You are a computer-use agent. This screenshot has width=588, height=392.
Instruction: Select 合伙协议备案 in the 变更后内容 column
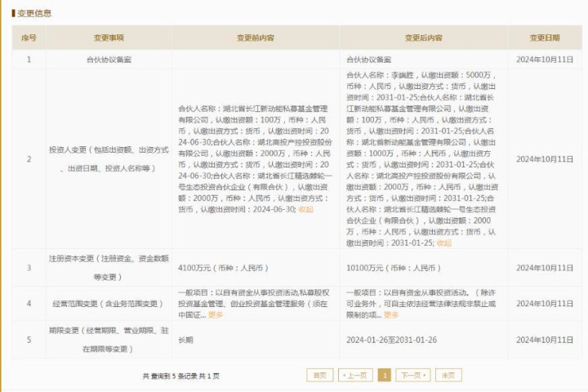[x=368, y=60]
